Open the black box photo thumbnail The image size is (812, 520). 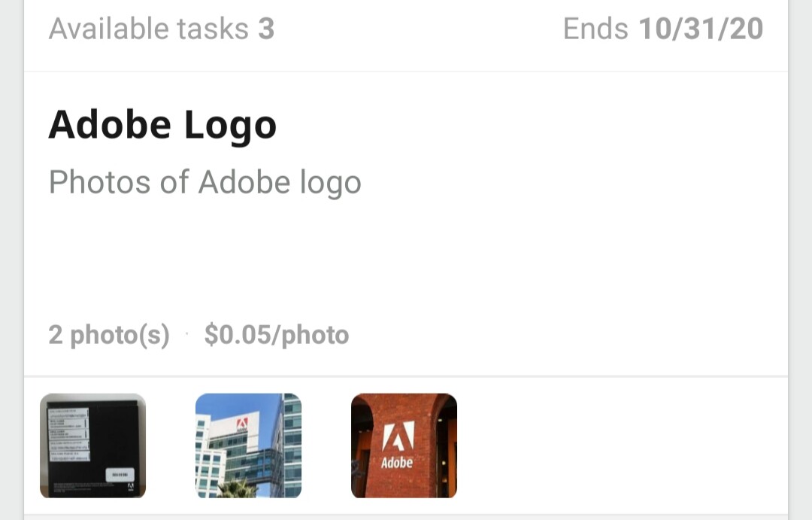tap(92, 445)
